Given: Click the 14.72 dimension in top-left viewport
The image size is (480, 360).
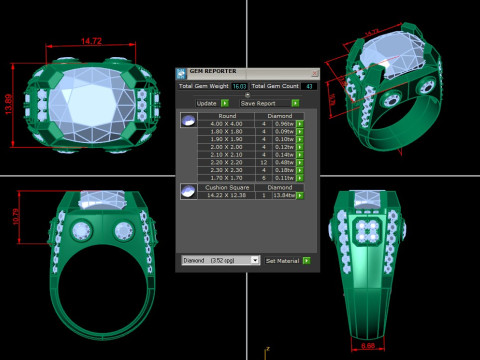Looking at the screenshot, I should pyautogui.click(x=91, y=41).
